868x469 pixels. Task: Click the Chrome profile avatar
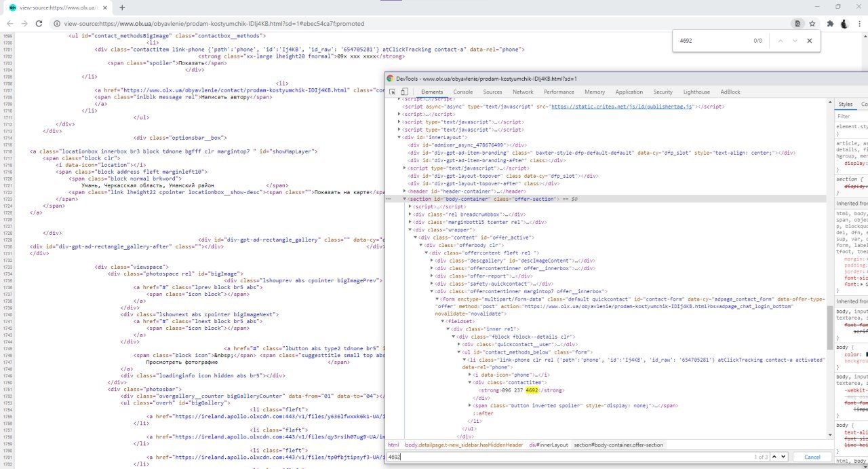point(844,23)
